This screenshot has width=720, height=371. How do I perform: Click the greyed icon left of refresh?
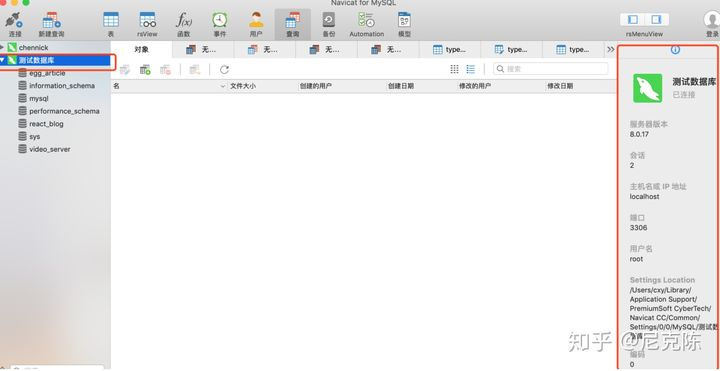point(195,70)
